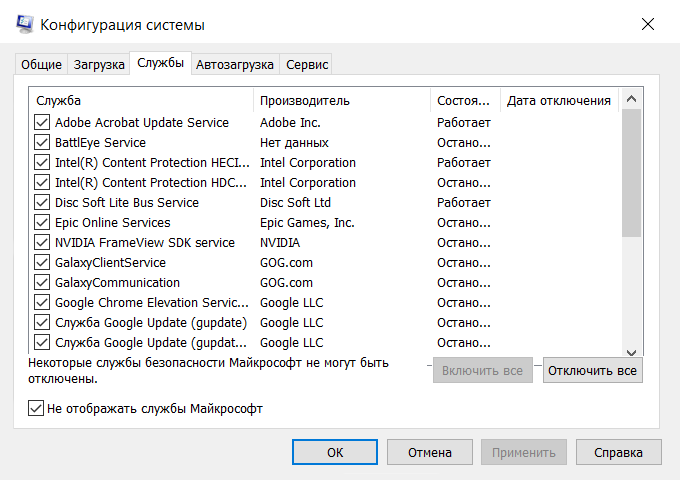The width and height of the screenshot is (680, 480).
Task: Click the Применить button
Action: (x=523, y=452)
